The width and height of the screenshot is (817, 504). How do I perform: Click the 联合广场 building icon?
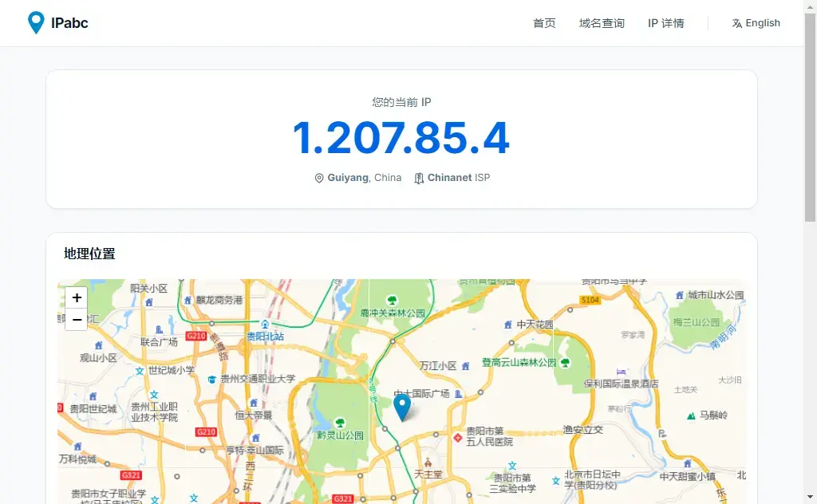coord(159,329)
